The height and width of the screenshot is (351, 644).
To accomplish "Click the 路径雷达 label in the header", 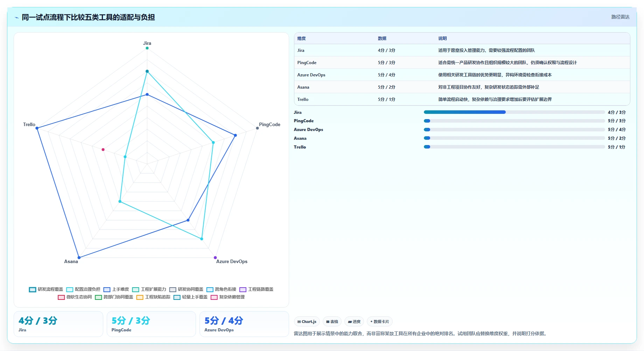I will [x=620, y=17].
